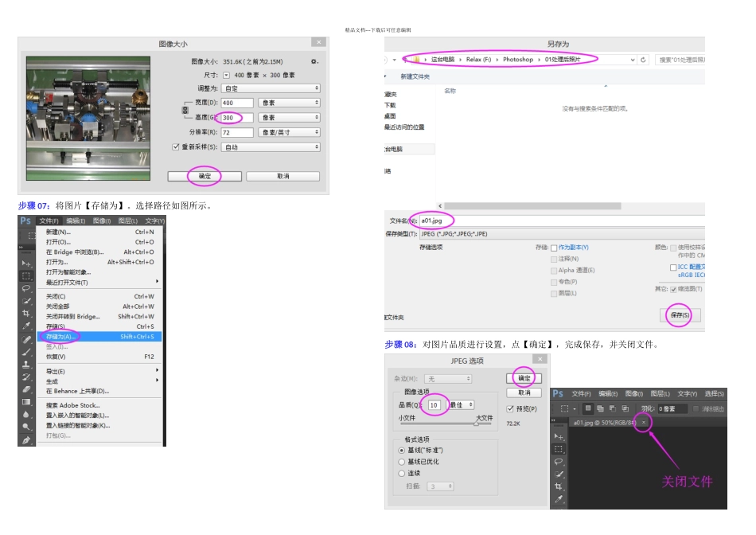Choose 新建(N)... from the 文件 menu
756x535 pixels.
tap(99, 232)
